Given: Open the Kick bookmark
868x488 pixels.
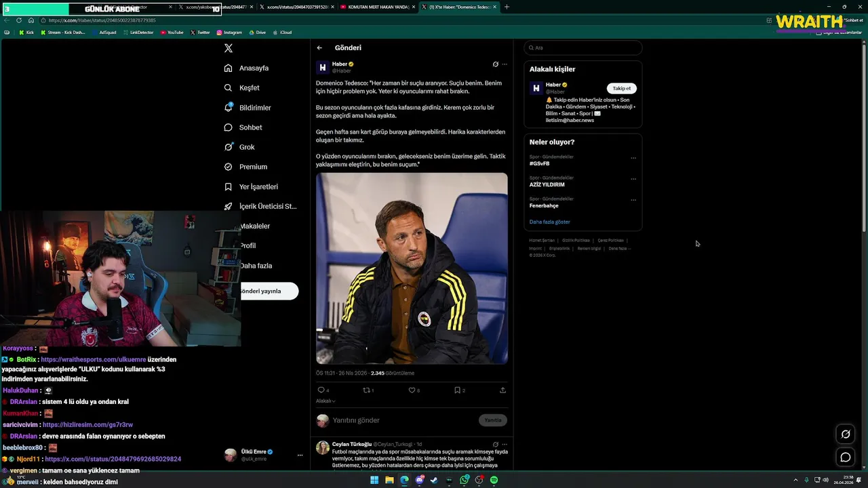Looking at the screenshot, I should [26, 33].
